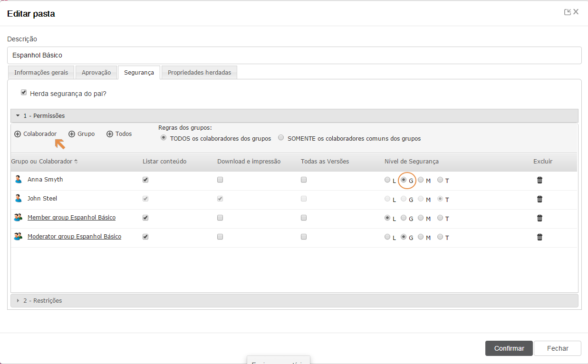Enable Download e impressão for Member group
588x364 pixels.
[220, 218]
